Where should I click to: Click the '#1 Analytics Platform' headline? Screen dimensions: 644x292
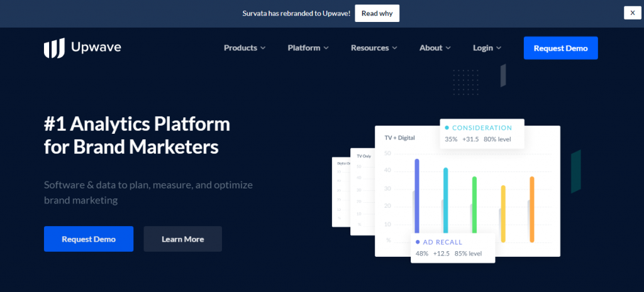(x=137, y=136)
